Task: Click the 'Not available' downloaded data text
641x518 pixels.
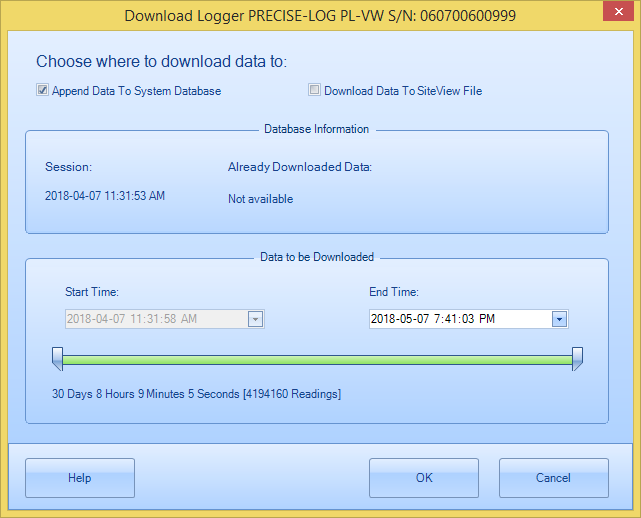Action: pyautogui.click(x=260, y=199)
